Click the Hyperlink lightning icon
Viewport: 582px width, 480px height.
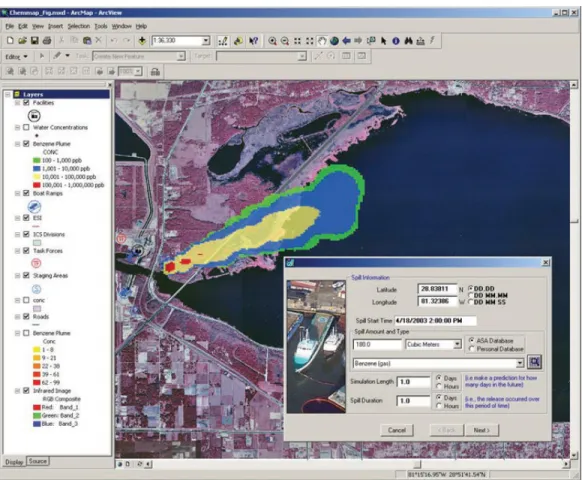(432, 40)
